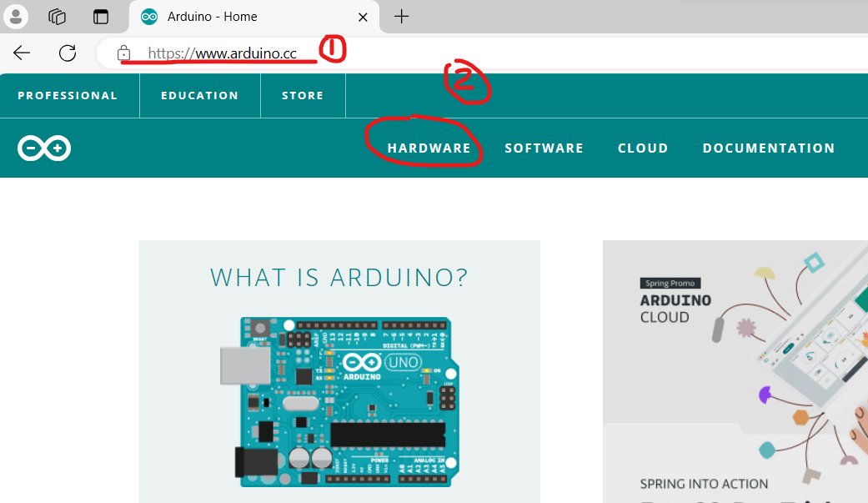Open the browser profile icon
Screen dimensions: 868x503
point(16,17)
